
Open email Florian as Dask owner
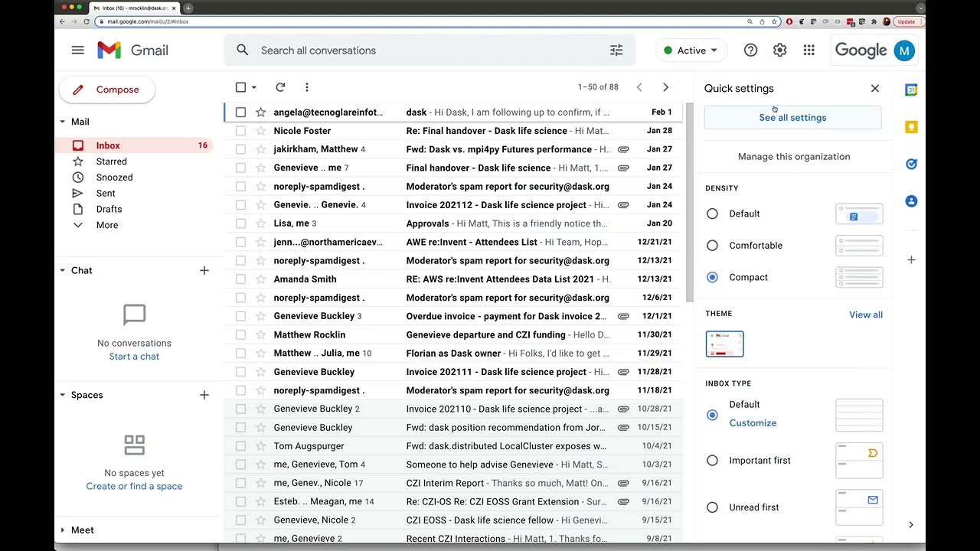point(452,354)
